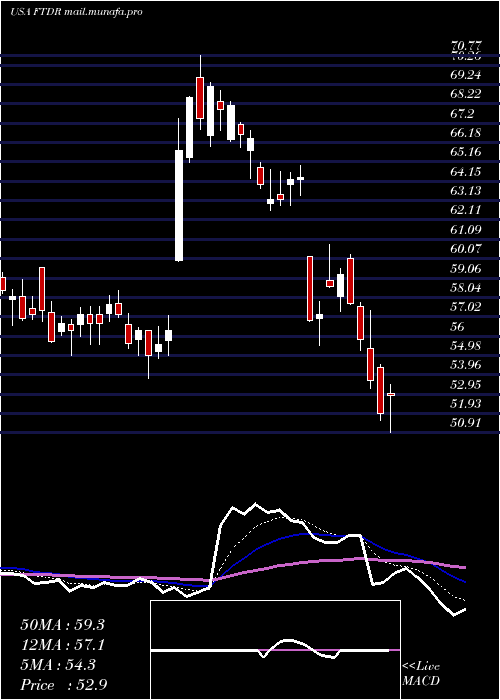Image resolution: width=500 pixels, height=700 pixels.
Task: Click the 'Price : 52.9' readout
Action: [63, 685]
